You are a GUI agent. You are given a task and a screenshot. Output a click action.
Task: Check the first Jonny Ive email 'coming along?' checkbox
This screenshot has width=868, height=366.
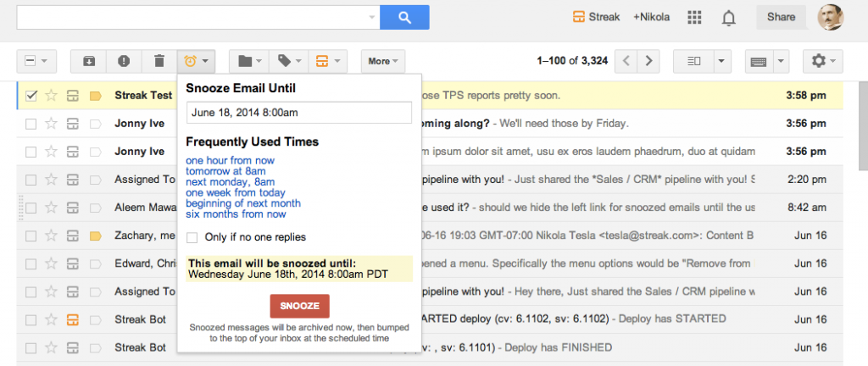(31, 124)
